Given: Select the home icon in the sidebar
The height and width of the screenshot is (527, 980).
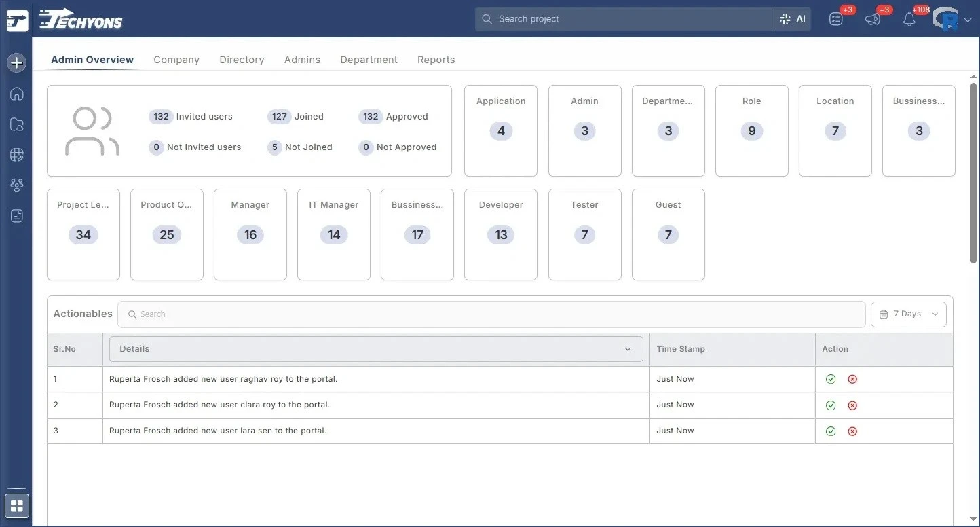Looking at the screenshot, I should coord(16,94).
